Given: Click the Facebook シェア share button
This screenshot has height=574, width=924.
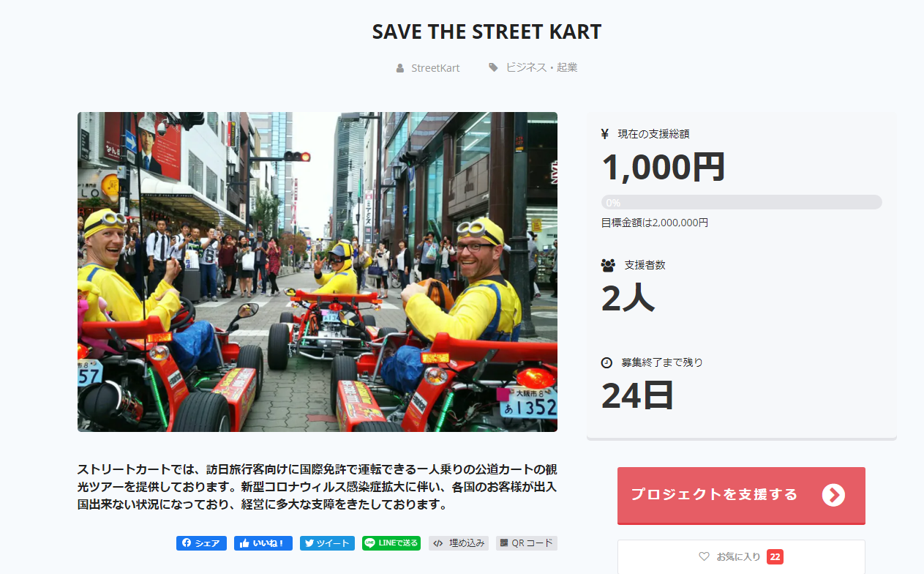Looking at the screenshot, I should 201,543.
